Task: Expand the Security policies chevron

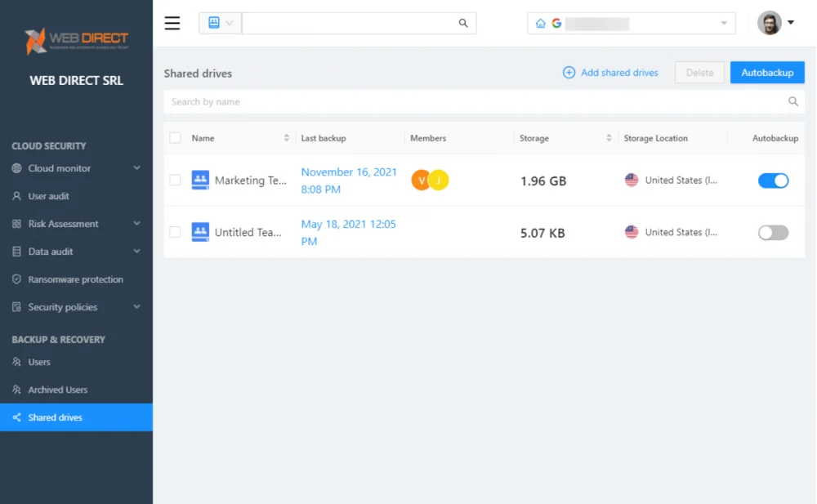Action: click(136, 306)
